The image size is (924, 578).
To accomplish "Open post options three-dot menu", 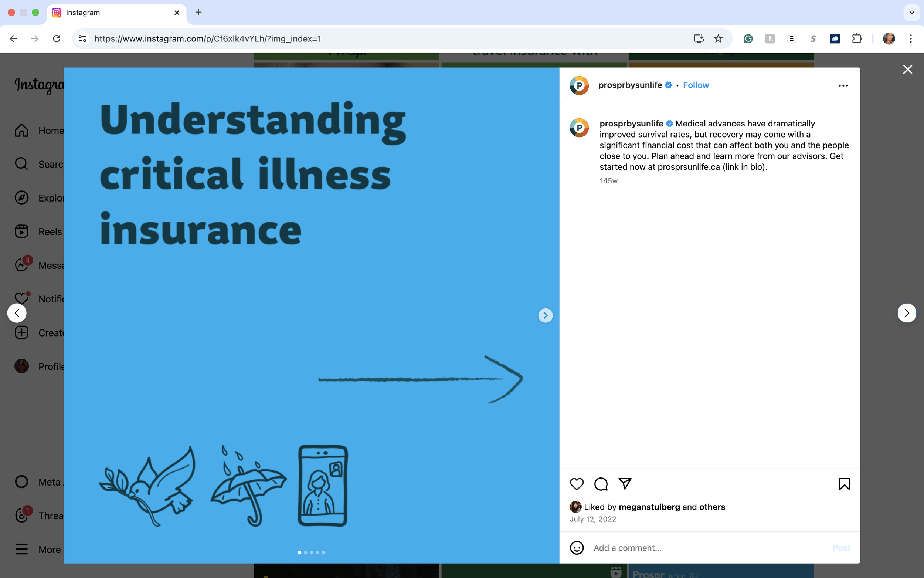I will (843, 85).
